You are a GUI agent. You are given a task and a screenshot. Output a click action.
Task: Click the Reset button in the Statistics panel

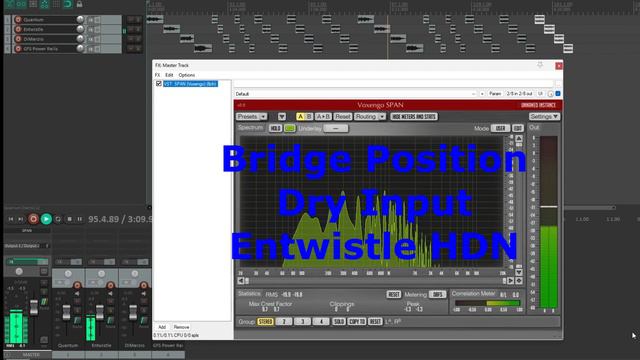tap(393, 294)
